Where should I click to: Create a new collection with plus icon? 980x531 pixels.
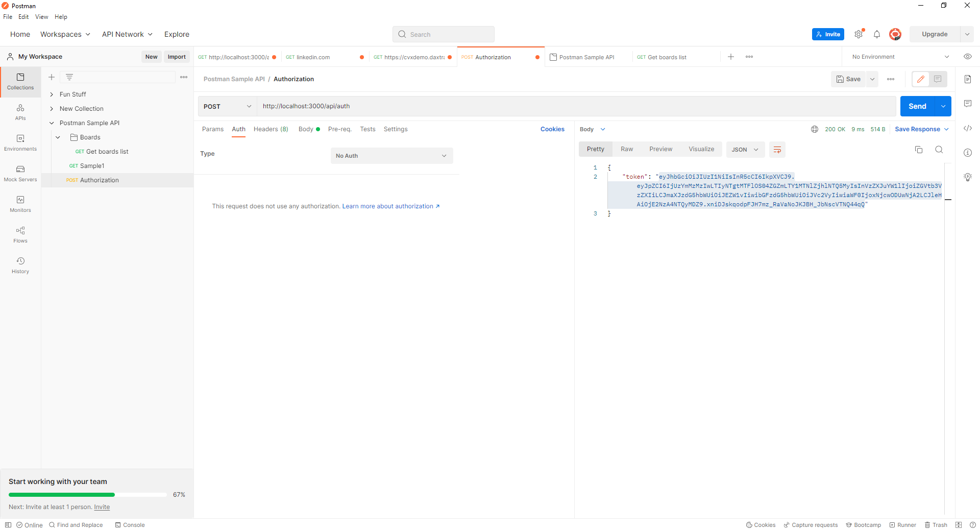point(52,77)
